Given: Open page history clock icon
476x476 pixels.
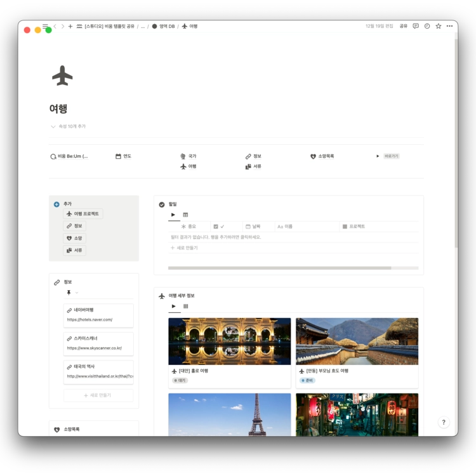Looking at the screenshot, I should [427, 26].
